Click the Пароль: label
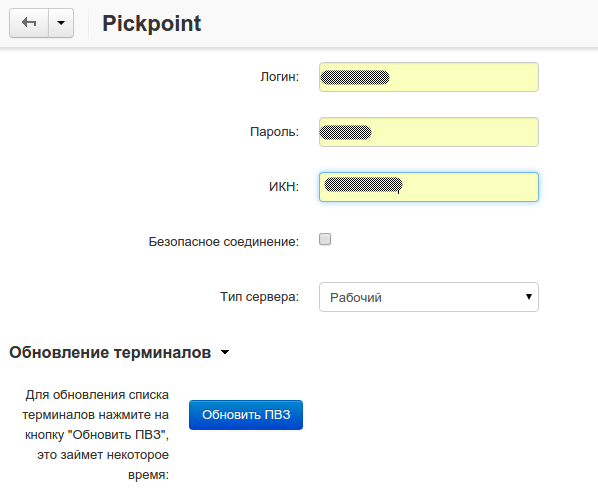Screen dimensions: 598x502 (275, 132)
